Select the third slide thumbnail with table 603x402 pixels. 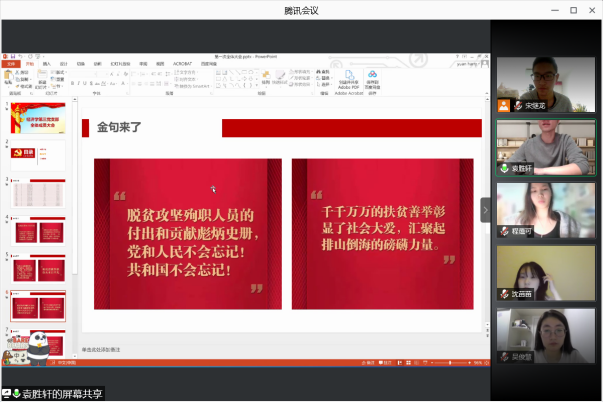click(38, 193)
